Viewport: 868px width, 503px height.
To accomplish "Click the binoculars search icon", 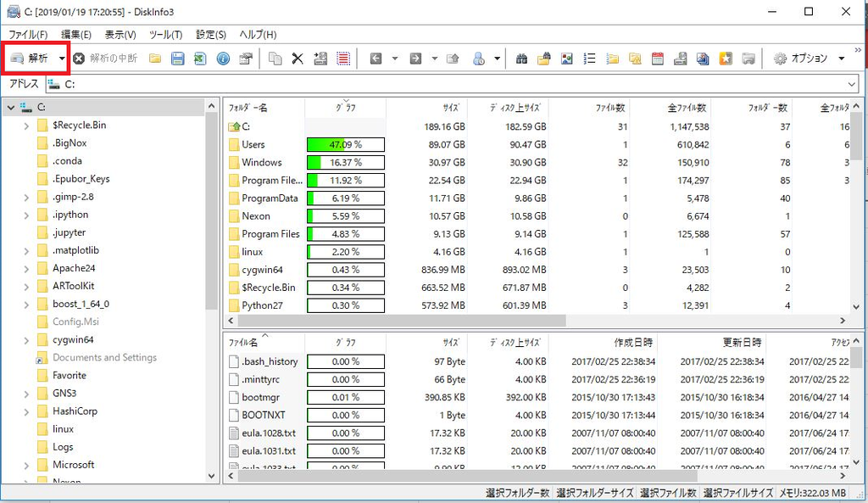I will (x=521, y=59).
